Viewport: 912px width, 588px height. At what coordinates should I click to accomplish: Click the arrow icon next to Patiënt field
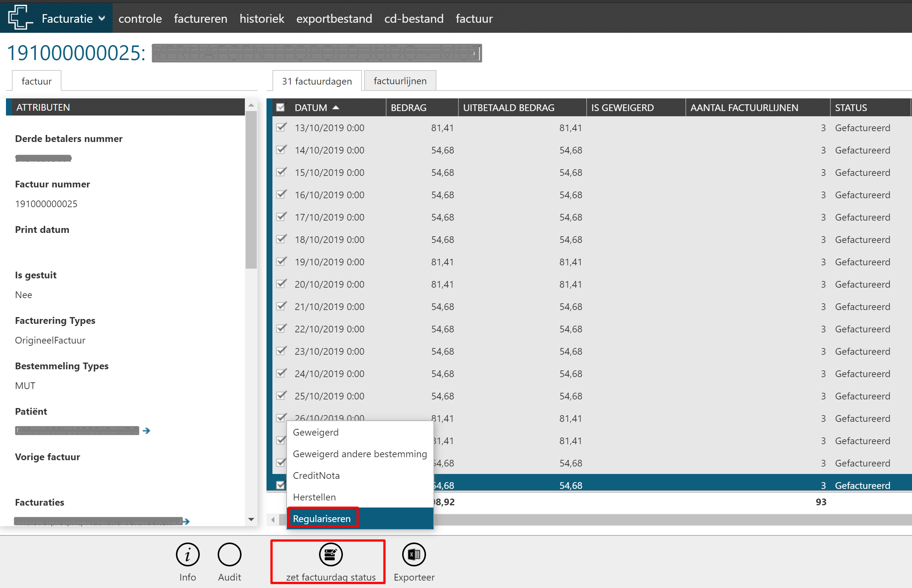point(146,431)
